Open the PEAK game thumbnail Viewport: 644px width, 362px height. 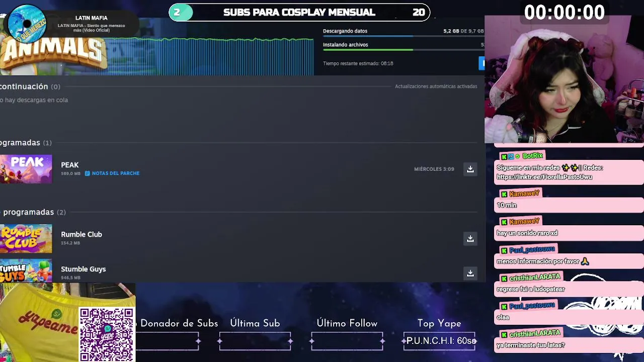(x=26, y=169)
